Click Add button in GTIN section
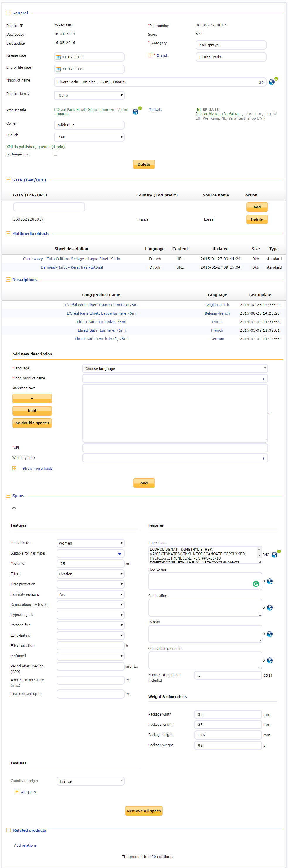 257,207
